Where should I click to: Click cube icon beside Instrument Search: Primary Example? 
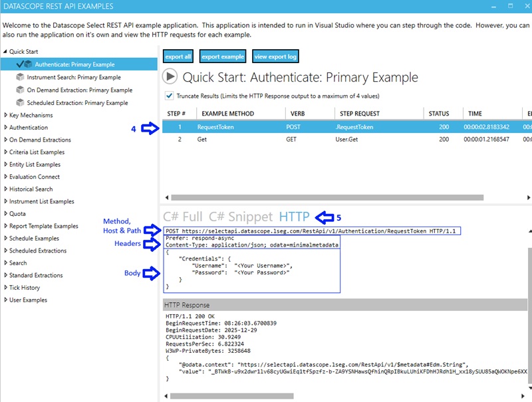point(21,77)
